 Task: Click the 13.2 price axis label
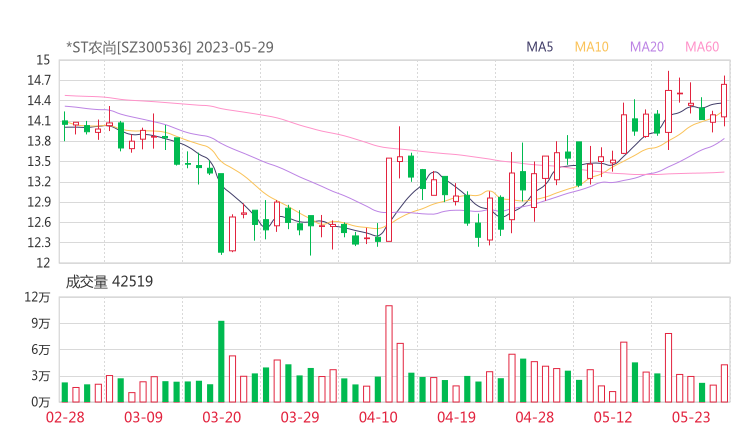[x=39, y=182]
